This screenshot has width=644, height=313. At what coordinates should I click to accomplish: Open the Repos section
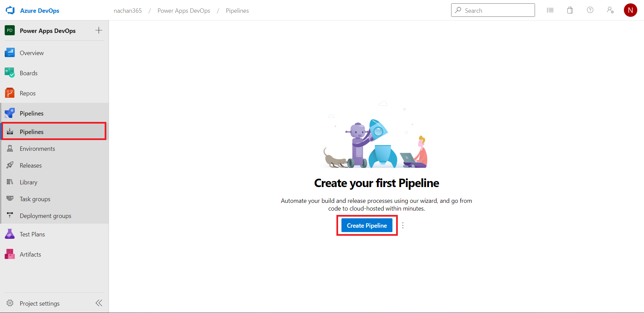click(x=28, y=93)
